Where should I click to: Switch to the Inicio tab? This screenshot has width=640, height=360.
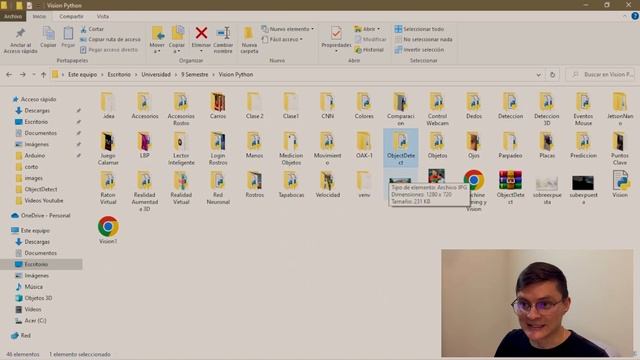click(39, 16)
